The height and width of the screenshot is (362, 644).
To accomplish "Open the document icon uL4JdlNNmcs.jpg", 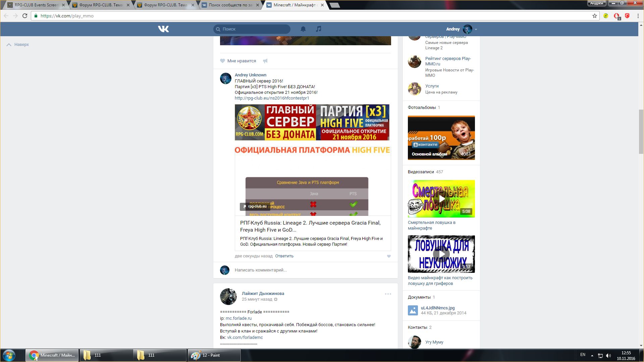I will [x=413, y=310].
